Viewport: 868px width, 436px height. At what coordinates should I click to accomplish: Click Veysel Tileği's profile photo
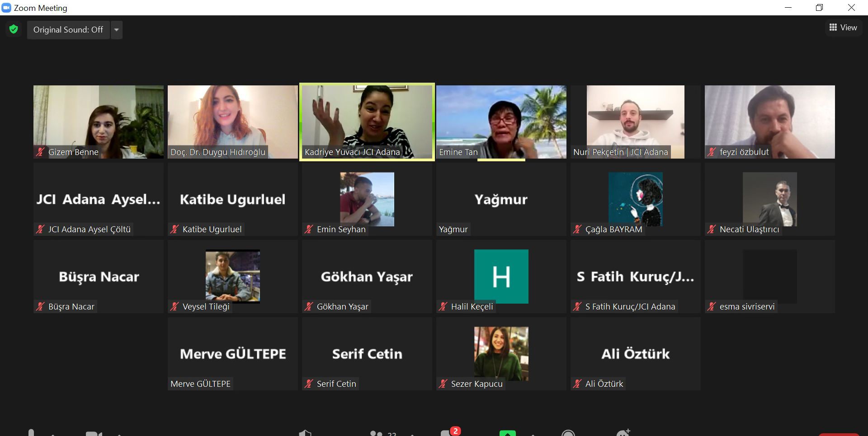(233, 277)
